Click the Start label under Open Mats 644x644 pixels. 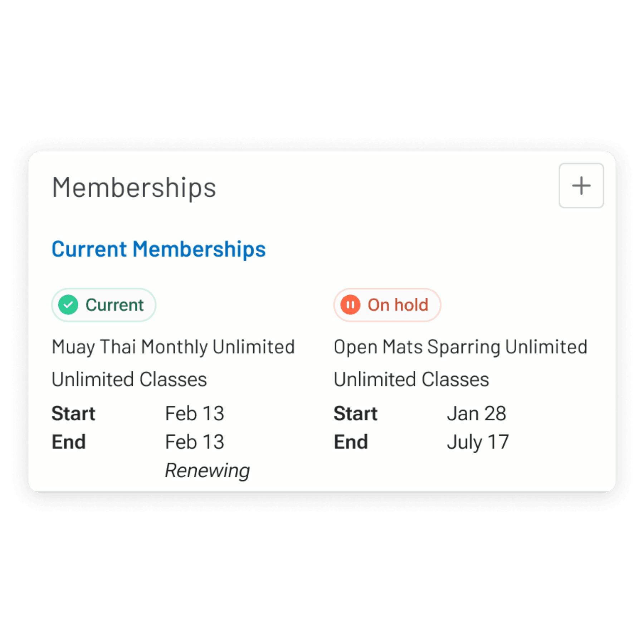(x=355, y=414)
